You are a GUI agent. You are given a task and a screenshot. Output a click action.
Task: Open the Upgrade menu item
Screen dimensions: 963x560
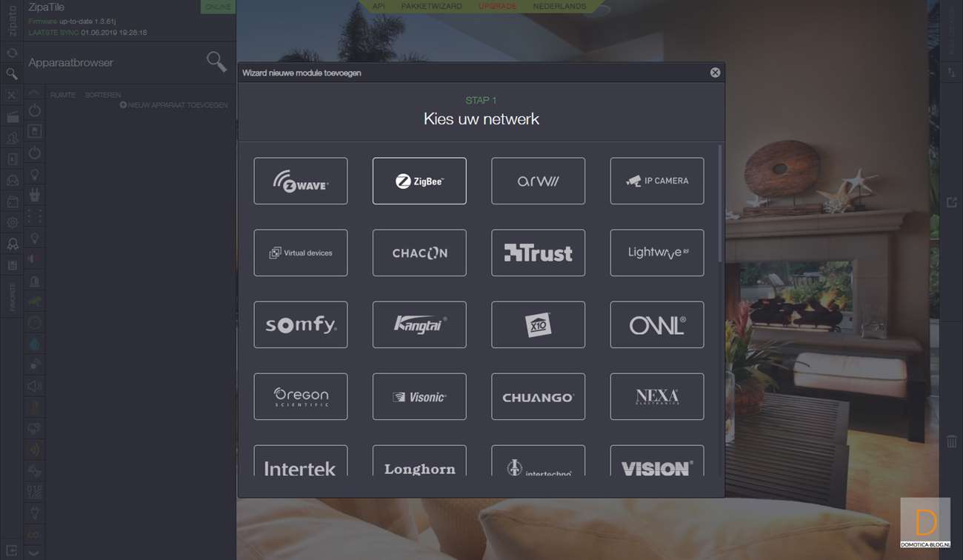pos(497,6)
